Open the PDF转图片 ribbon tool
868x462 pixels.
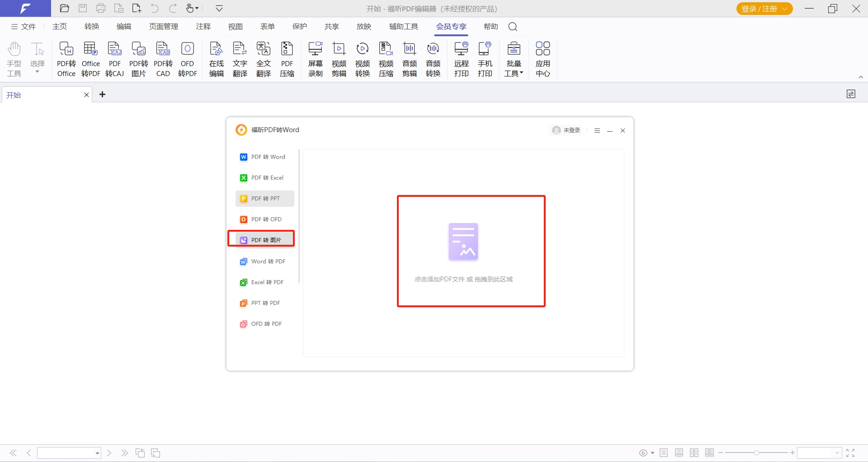click(x=139, y=59)
